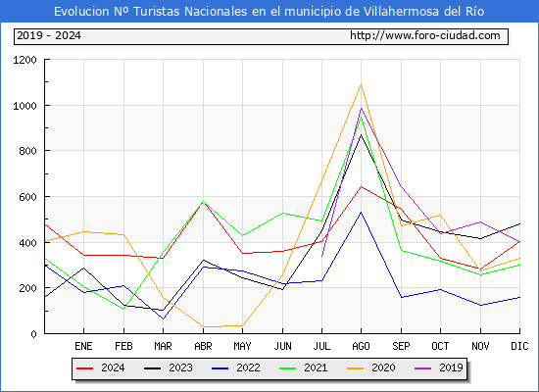Click the JUN month axis label
The height and width of the screenshot is (392, 539).
[282, 346]
